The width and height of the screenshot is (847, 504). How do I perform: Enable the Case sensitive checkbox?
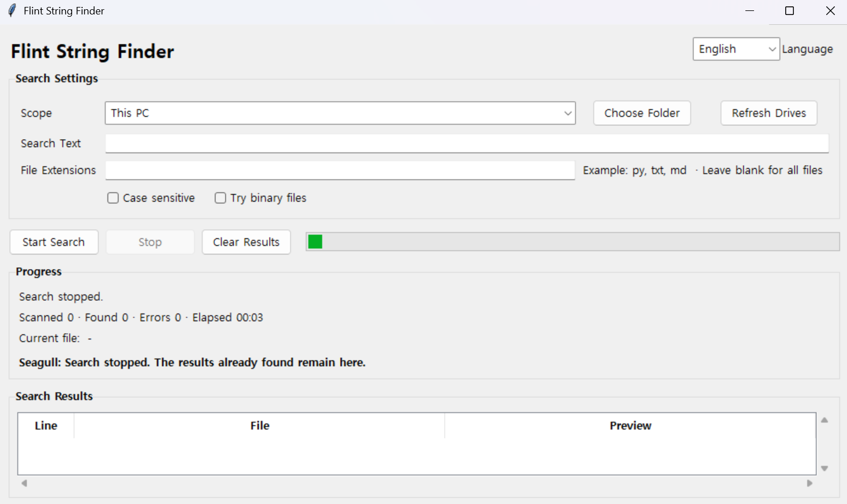click(x=113, y=198)
